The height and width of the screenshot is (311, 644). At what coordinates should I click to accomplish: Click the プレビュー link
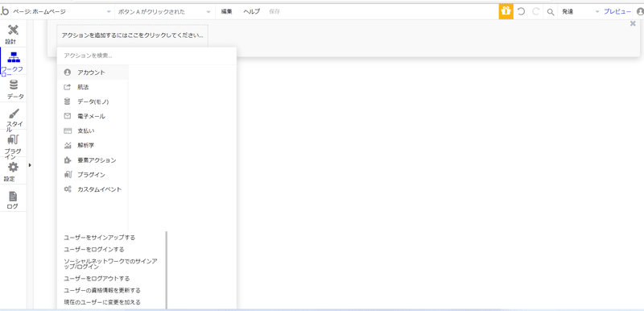[617, 11]
